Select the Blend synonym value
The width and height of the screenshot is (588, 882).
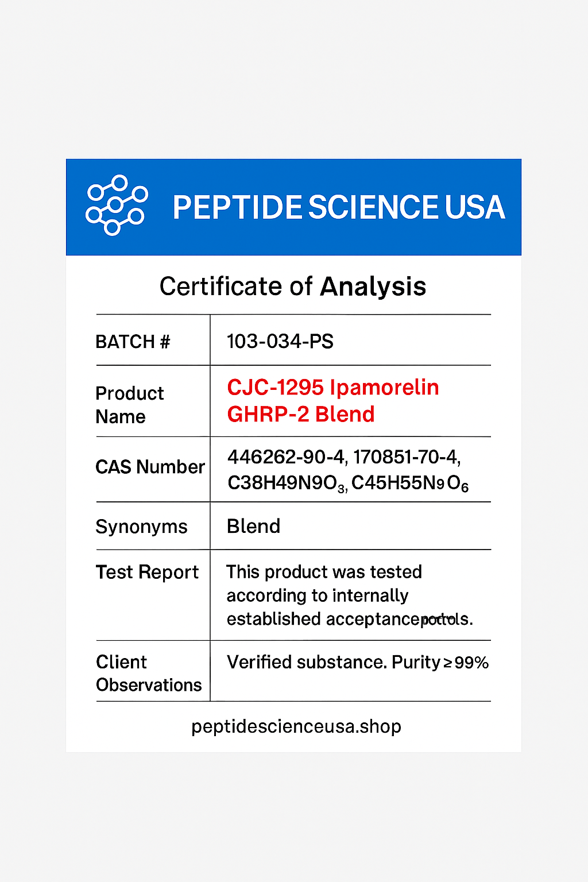pos(254,526)
